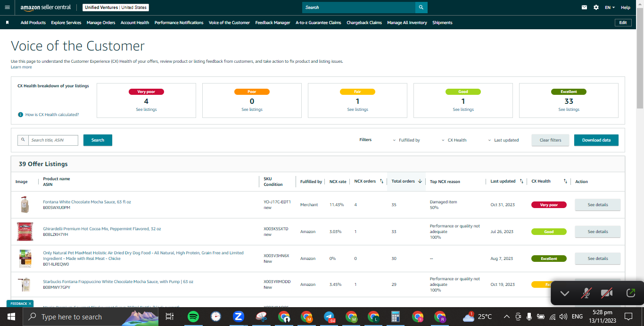Open Feedback Manager
644x326 pixels.
pyautogui.click(x=273, y=23)
